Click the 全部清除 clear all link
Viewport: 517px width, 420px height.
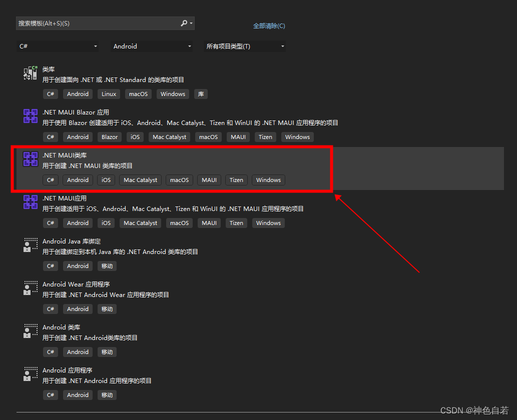pos(269,26)
